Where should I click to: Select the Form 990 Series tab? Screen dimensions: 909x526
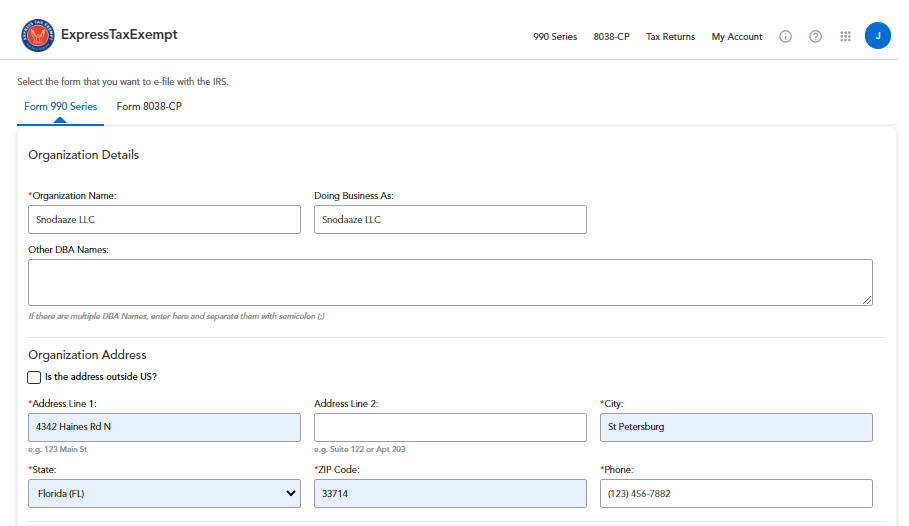pos(60,107)
